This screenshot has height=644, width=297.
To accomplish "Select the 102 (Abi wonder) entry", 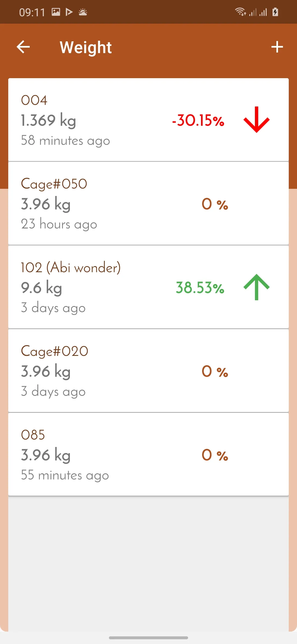I will point(148,287).
